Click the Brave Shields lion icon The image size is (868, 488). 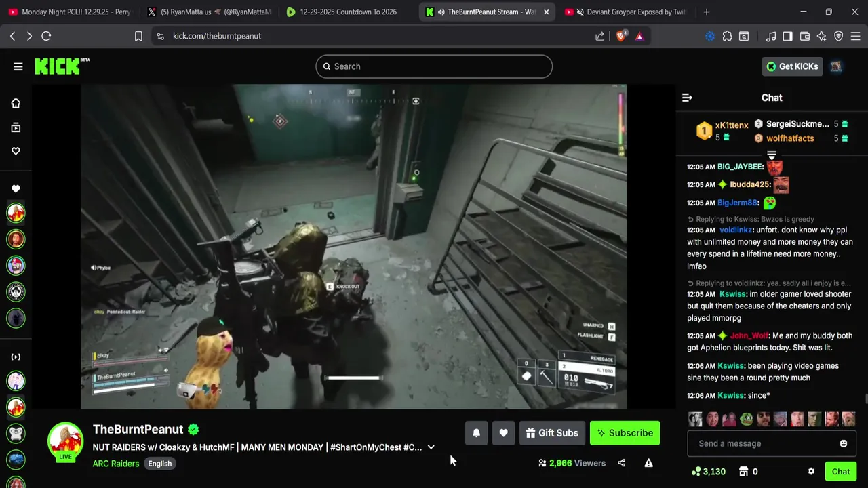[x=620, y=36]
